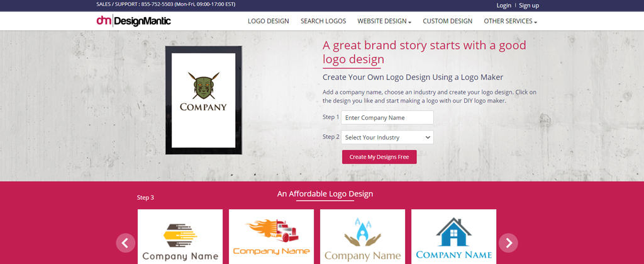644x264 pixels.
Task: Click the Login link
Action: click(x=504, y=5)
